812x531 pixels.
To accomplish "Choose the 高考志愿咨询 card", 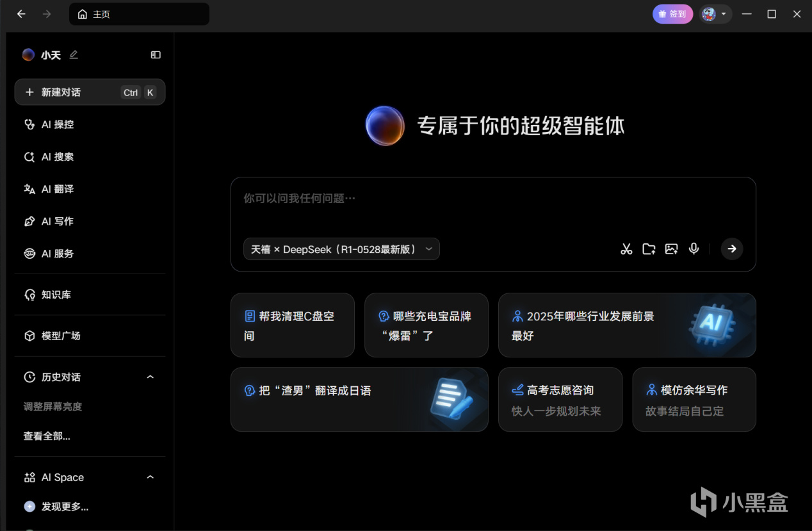I will [560, 400].
